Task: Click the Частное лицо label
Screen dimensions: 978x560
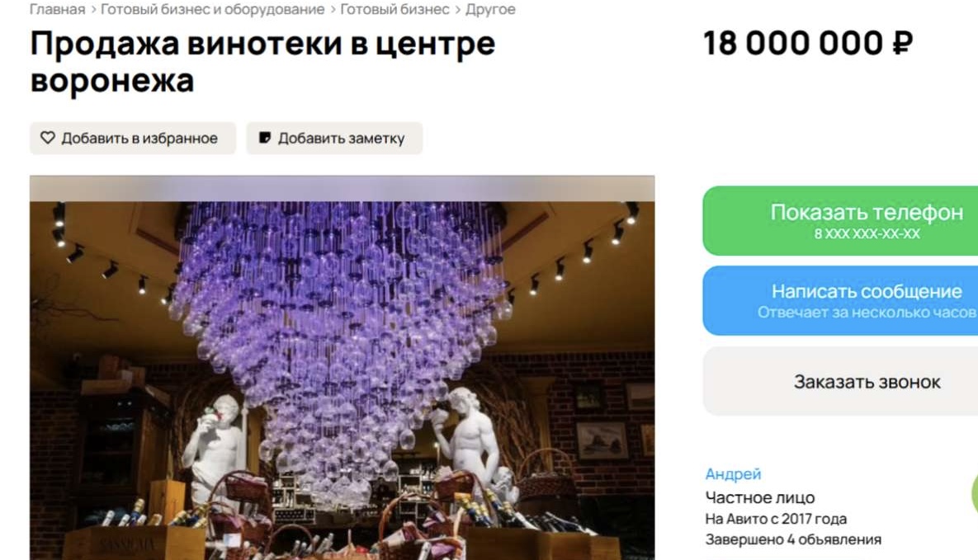Action: click(x=759, y=497)
